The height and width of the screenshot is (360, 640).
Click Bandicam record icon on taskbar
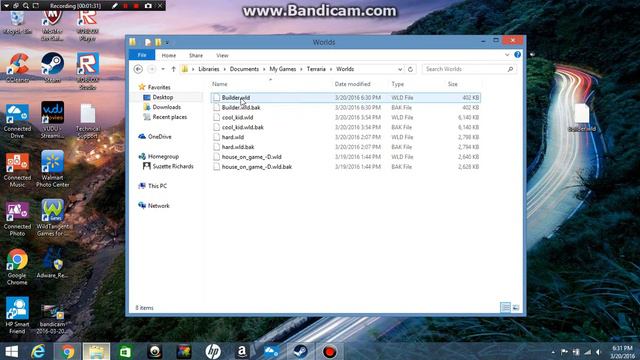coord(329,351)
